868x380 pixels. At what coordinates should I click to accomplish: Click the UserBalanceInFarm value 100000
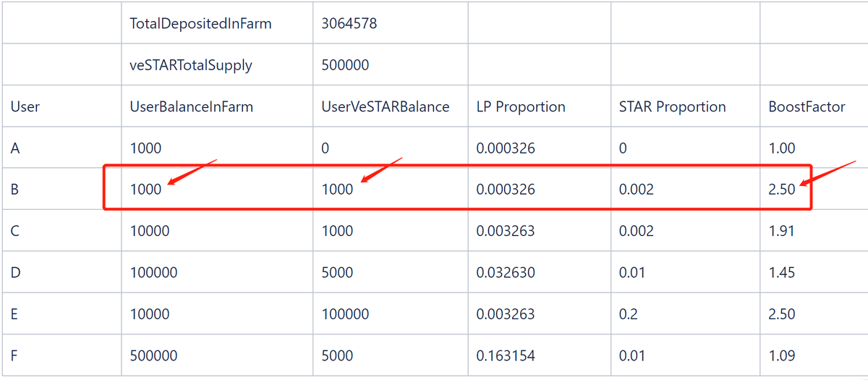click(x=153, y=272)
